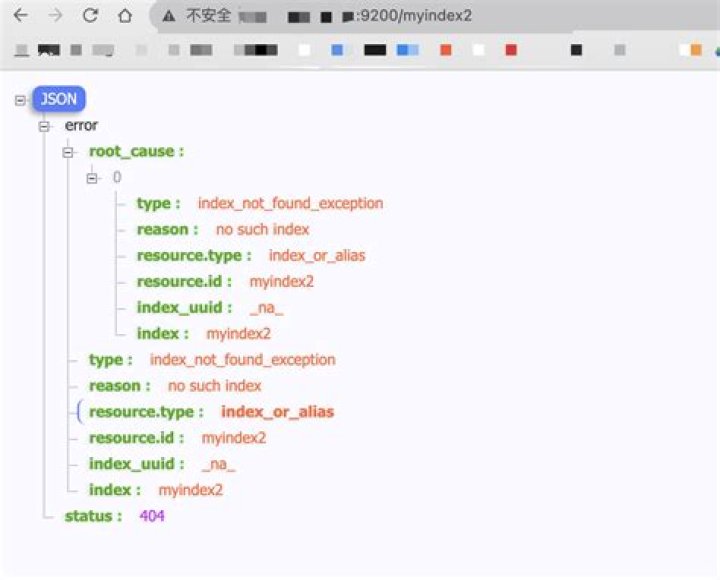720x580 pixels.
Task: Click error-level type key
Action: tap(111, 360)
